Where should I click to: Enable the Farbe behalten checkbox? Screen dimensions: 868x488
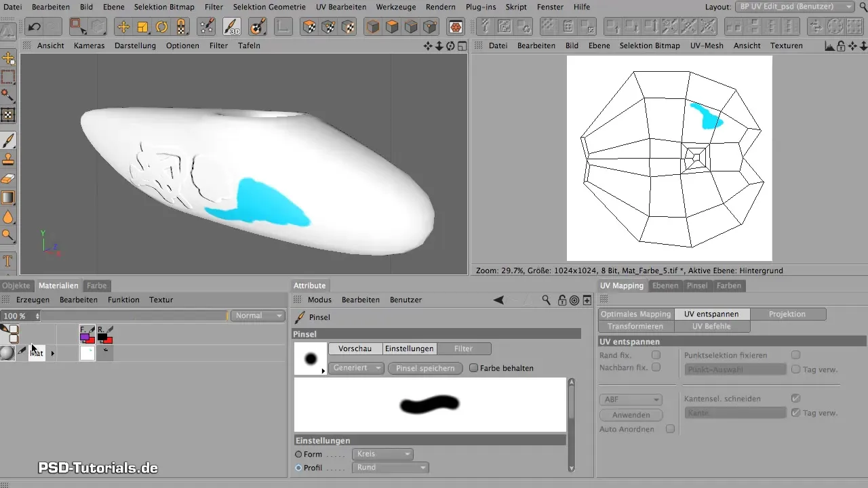point(474,368)
